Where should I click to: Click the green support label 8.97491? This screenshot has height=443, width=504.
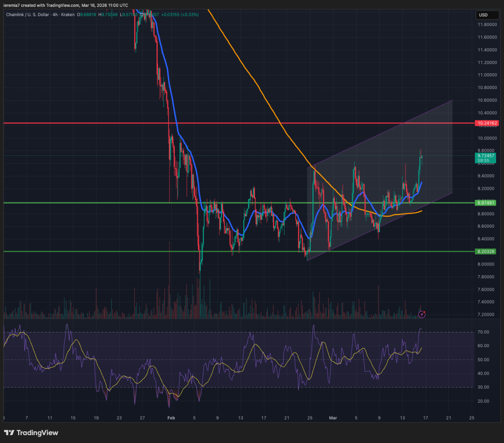pyautogui.click(x=485, y=203)
